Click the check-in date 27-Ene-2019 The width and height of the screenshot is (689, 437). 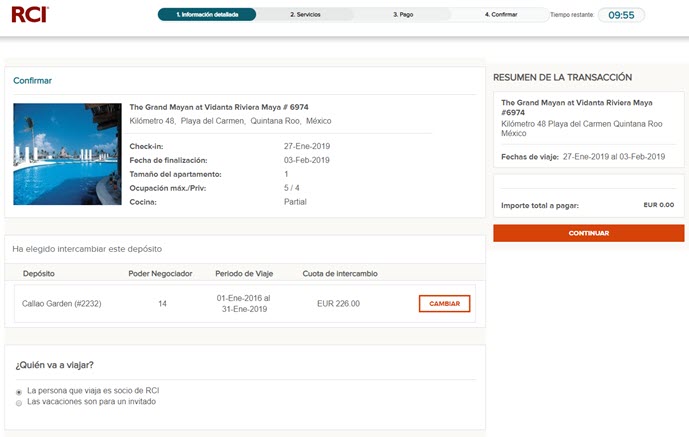(x=307, y=146)
